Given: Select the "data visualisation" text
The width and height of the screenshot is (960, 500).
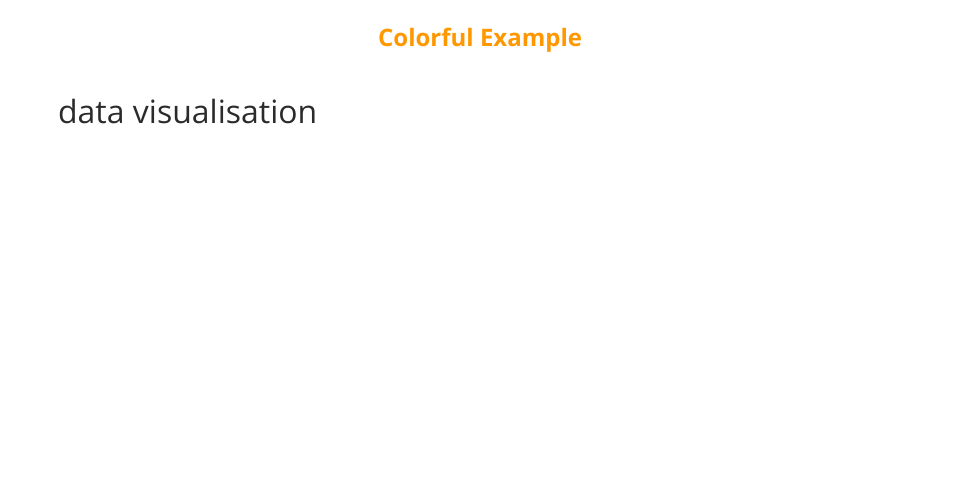Looking at the screenshot, I should [187, 112].
